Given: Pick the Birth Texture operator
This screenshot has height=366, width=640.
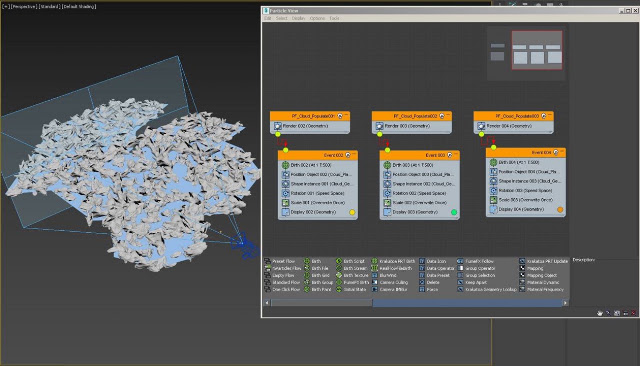Looking at the screenshot, I should [x=352, y=275].
